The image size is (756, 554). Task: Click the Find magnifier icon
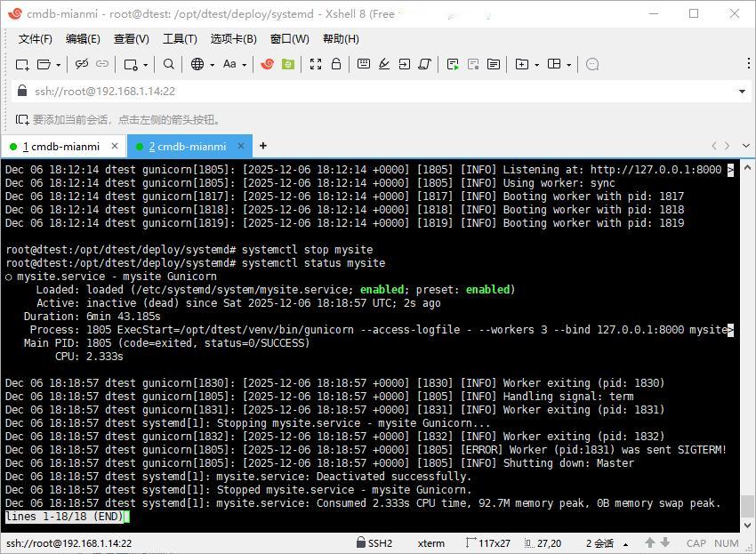[x=168, y=64]
